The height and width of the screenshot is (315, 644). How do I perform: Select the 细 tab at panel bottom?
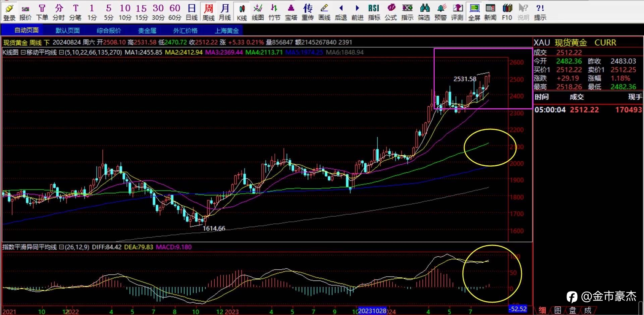[x=542, y=310]
